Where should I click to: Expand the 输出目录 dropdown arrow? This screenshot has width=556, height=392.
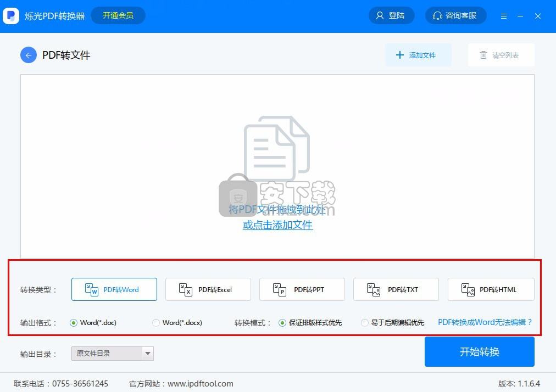point(147,354)
